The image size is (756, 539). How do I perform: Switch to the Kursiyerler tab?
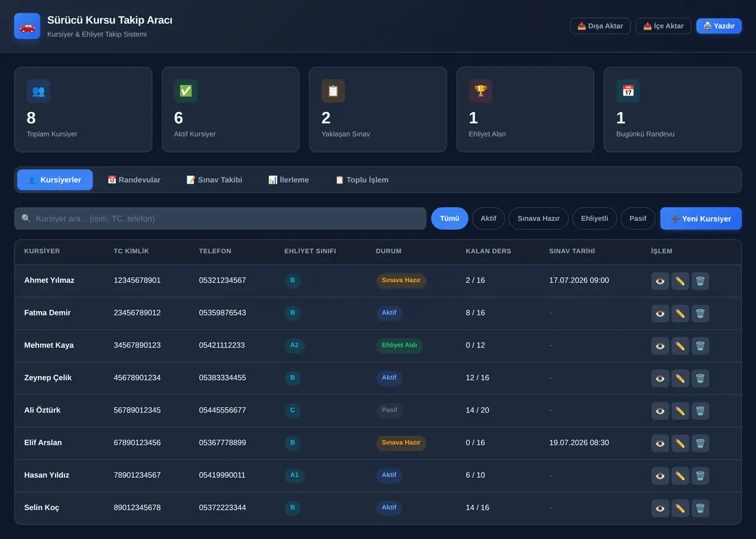point(55,180)
